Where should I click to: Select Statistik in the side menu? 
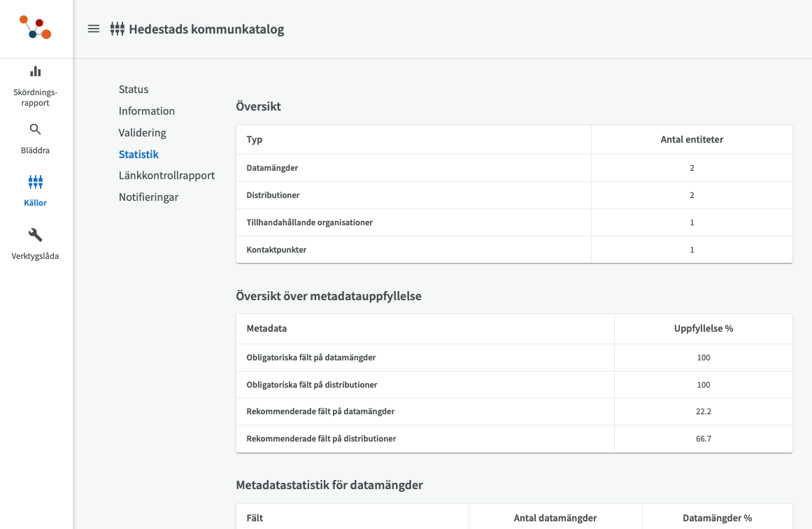[138, 155]
